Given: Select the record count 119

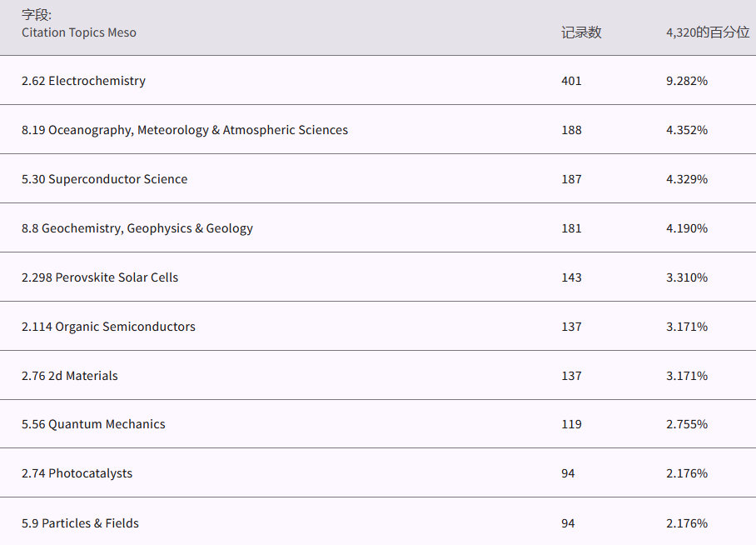Looking at the screenshot, I should 571,424.
